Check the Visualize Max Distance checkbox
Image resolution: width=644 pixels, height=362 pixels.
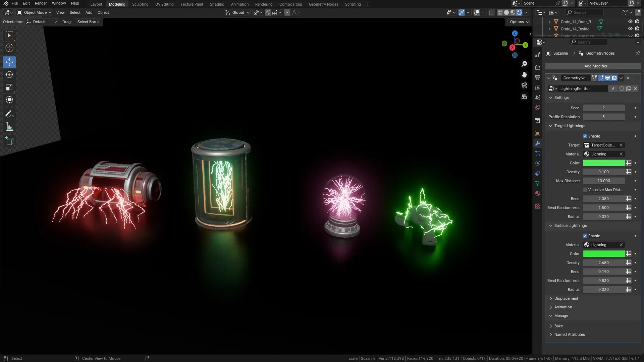click(585, 190)
